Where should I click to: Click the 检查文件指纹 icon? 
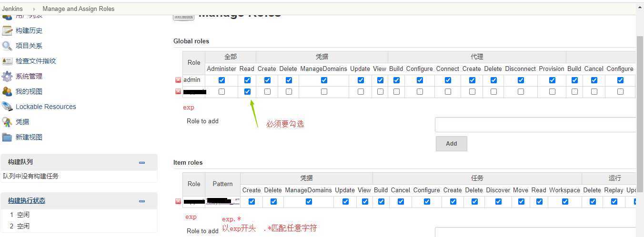tap(7, 61)
